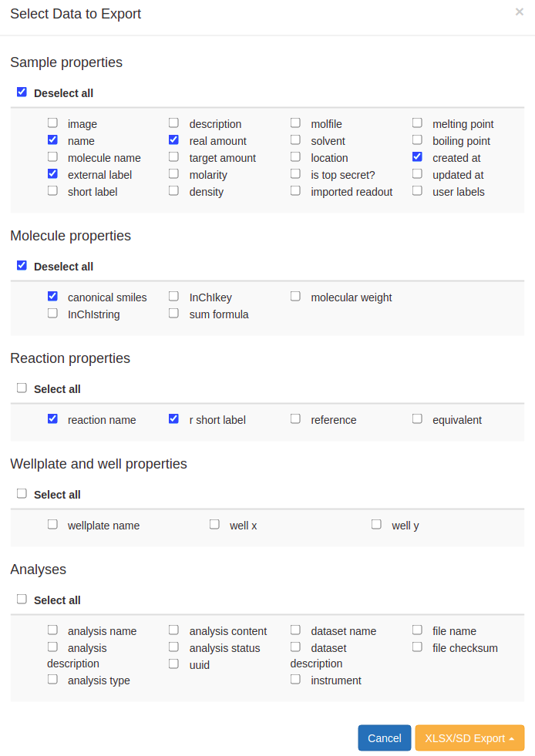Disable the name checkbox
535x756 pixels.
coord(52,139)
